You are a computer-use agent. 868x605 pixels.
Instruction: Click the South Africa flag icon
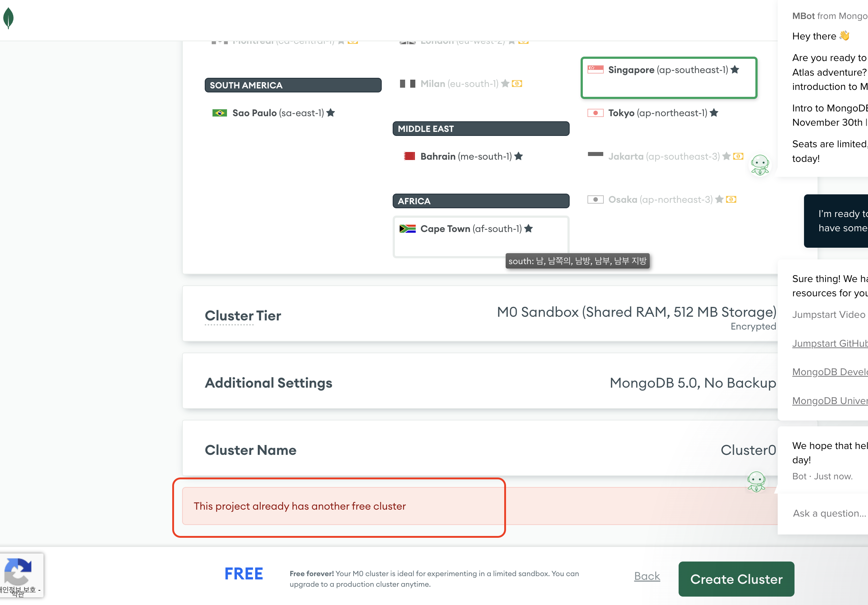[408, 228]
